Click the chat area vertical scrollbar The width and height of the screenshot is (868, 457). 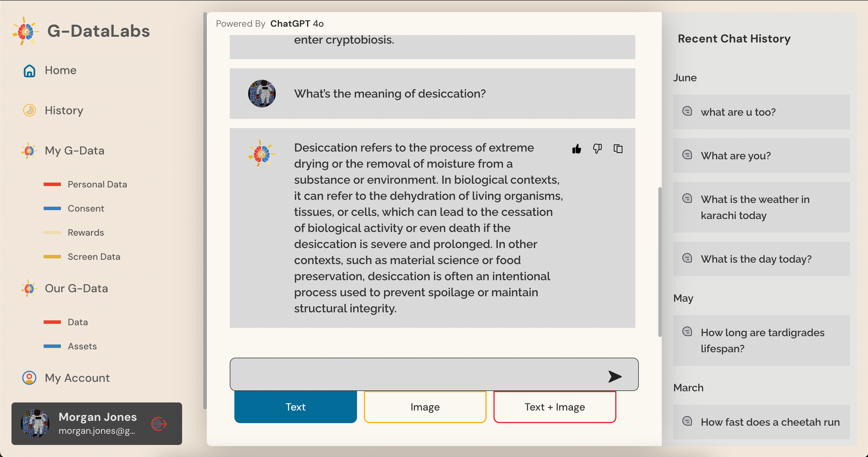click(660, 262)
